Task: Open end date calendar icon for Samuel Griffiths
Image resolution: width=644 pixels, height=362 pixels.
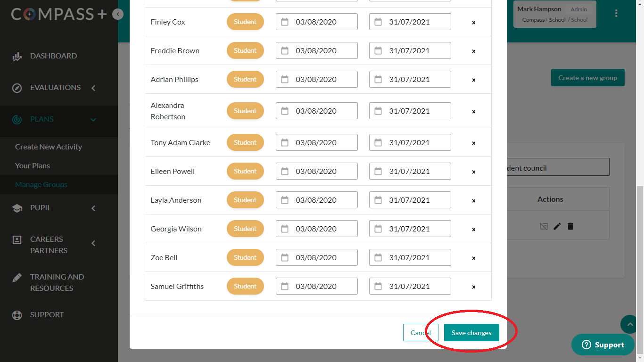Action: click(378, 286)
